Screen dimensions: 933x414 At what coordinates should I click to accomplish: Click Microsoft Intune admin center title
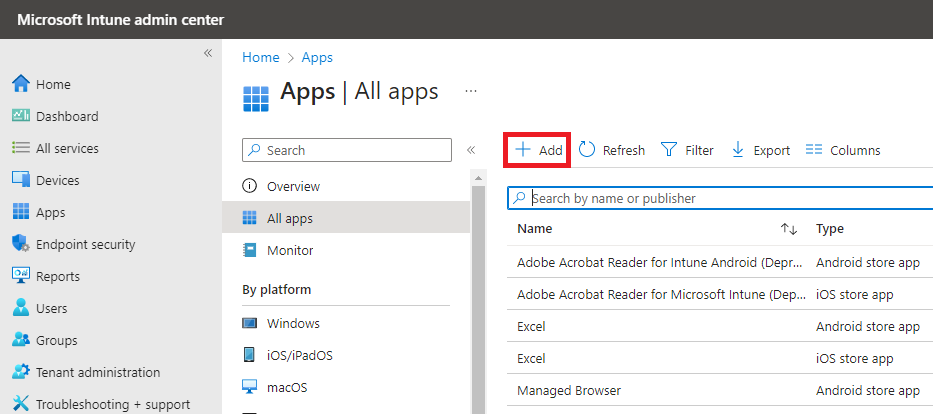121,20
